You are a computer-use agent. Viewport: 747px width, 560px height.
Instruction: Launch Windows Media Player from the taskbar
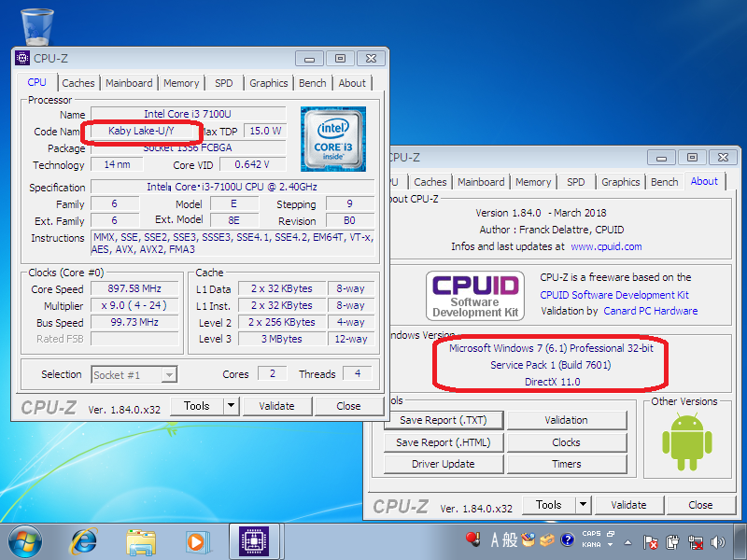pos(197,541)
